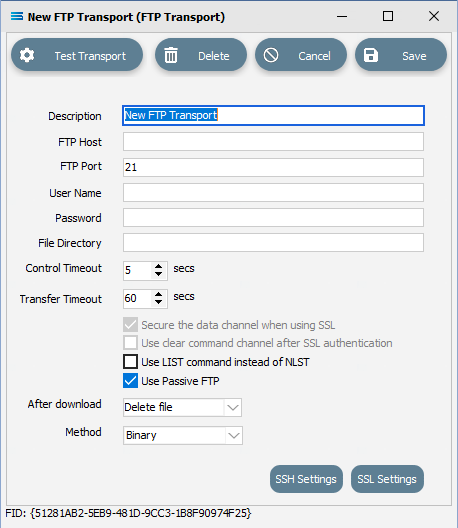The height and width of the screenshot is (528, 458).
Task: Uncheck the Use Passive FTP checkbox
Action: point(130,381)
